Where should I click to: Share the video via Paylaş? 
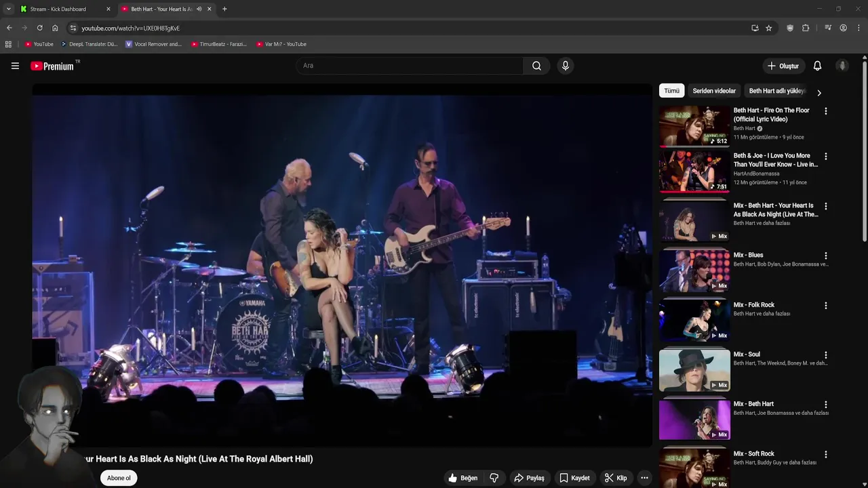point(529,478)
